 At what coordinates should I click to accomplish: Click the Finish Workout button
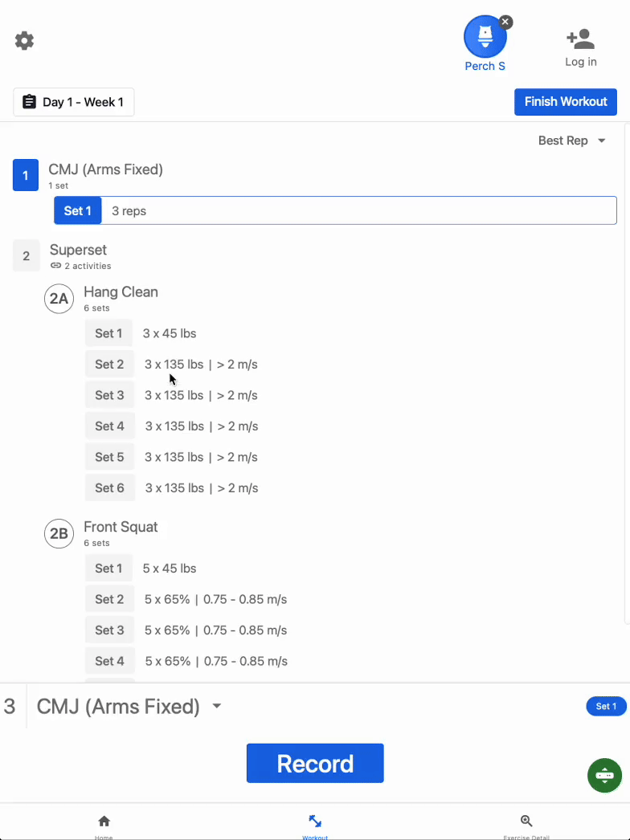566,102
